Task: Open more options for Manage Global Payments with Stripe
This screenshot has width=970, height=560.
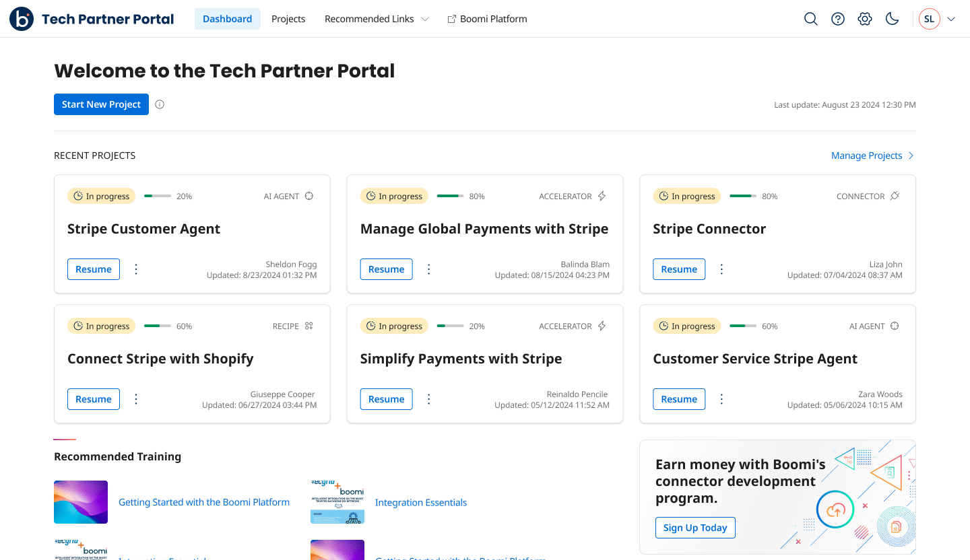Action: pyautogui.click(x=429, y=269)
